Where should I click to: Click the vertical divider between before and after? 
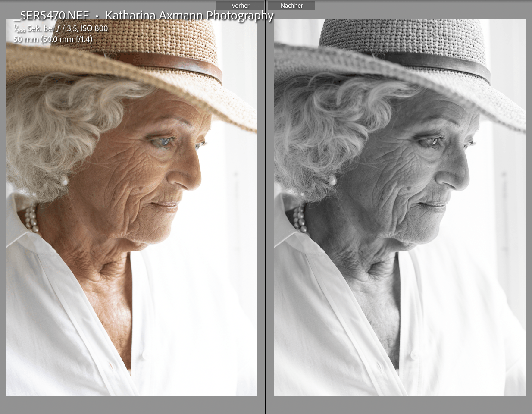click(266, 207)
